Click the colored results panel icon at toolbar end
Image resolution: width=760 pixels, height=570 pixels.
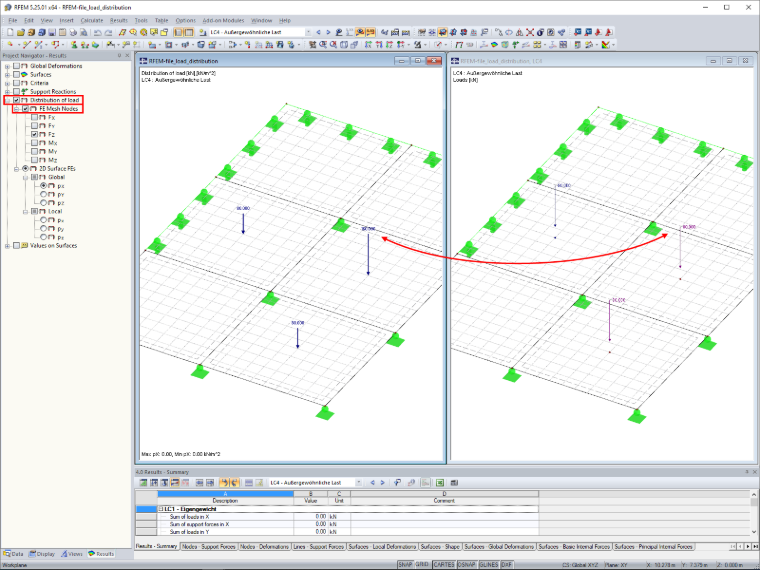pos(606,45)
